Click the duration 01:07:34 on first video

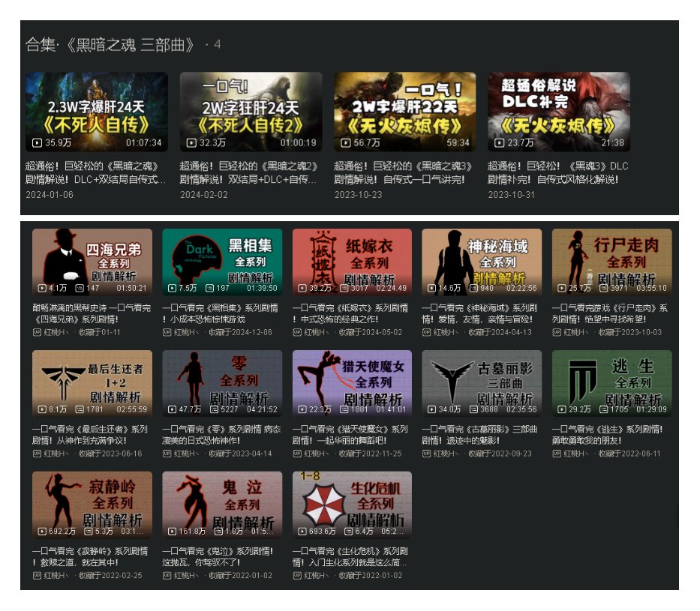click(x=143, y=142)
